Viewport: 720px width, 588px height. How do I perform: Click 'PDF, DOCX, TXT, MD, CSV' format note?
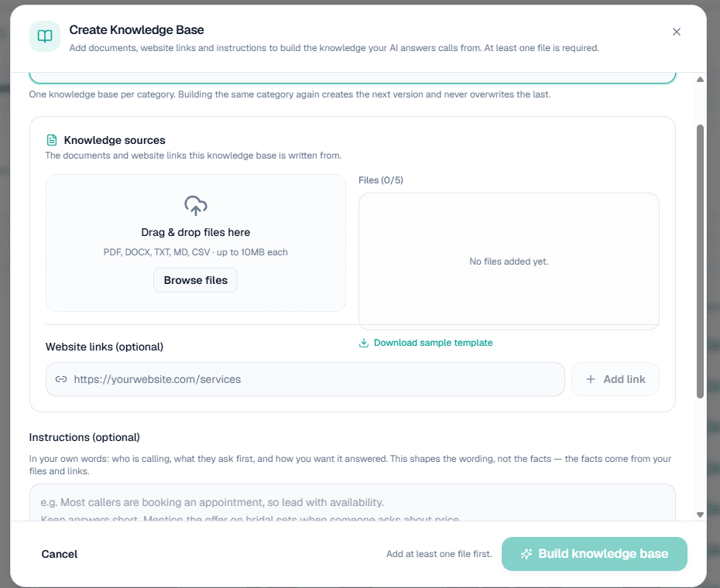click(196, 252)
